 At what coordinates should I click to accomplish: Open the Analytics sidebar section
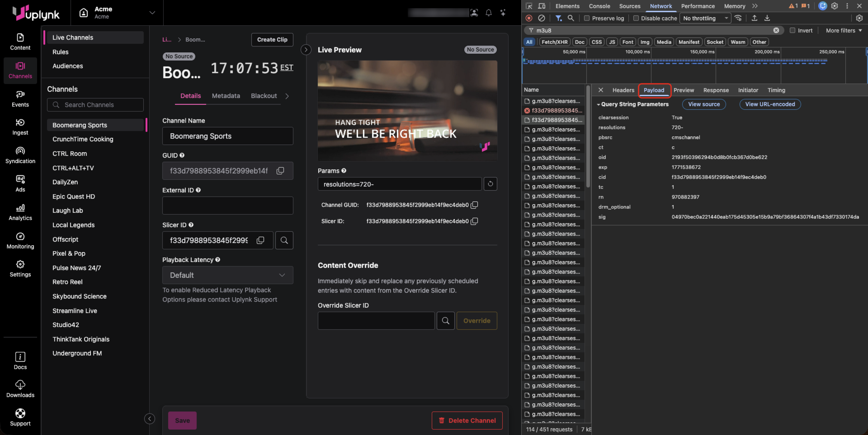pos(20,212)
